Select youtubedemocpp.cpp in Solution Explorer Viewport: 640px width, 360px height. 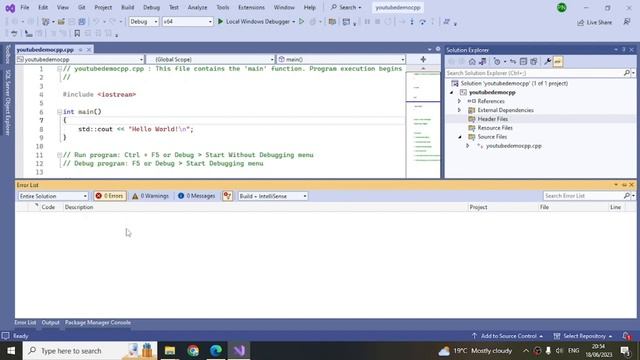(x=513, y=146)
